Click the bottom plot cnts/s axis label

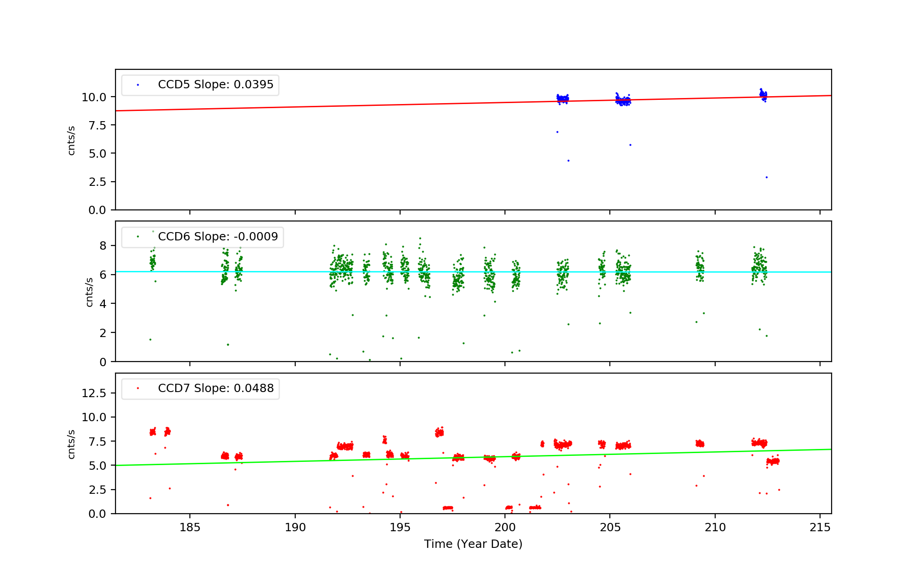[71, 444]
